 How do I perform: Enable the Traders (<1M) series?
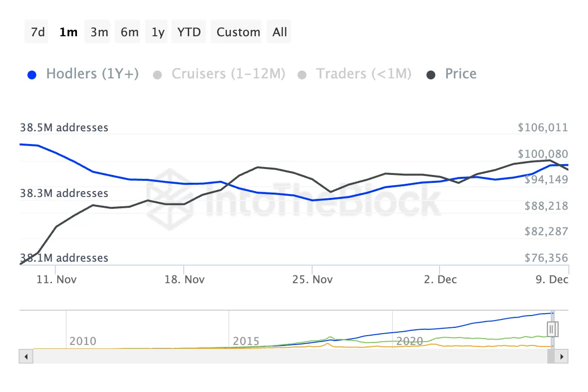(x=363, y=74)
